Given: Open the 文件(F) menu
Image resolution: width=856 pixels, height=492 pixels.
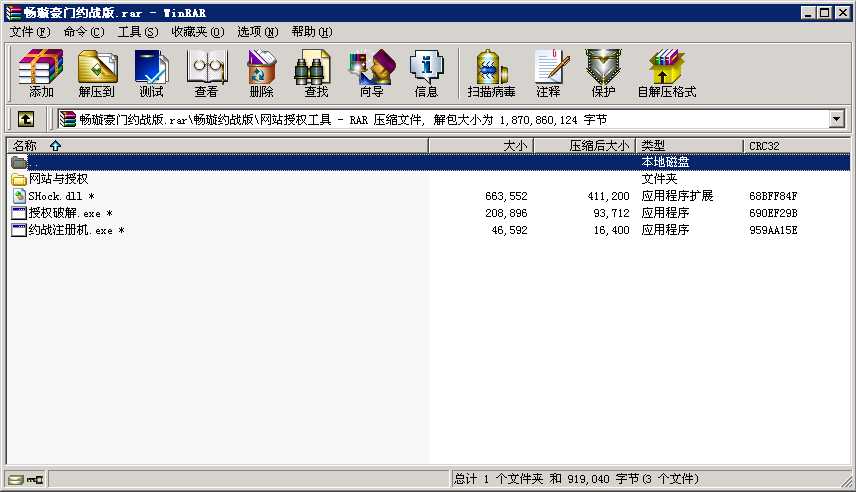Looking at the screenshot, I should point(29,32).
